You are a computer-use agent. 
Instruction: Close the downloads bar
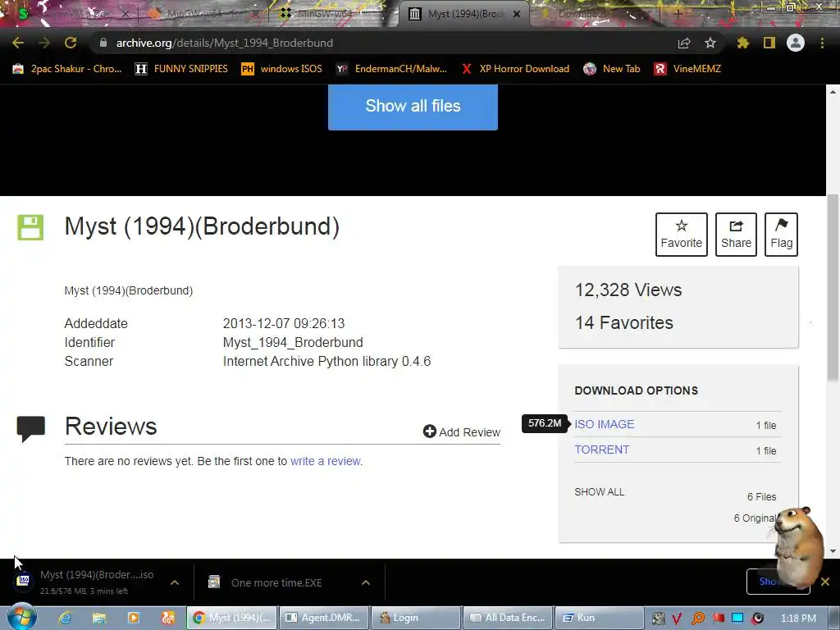tap(825, 582)
